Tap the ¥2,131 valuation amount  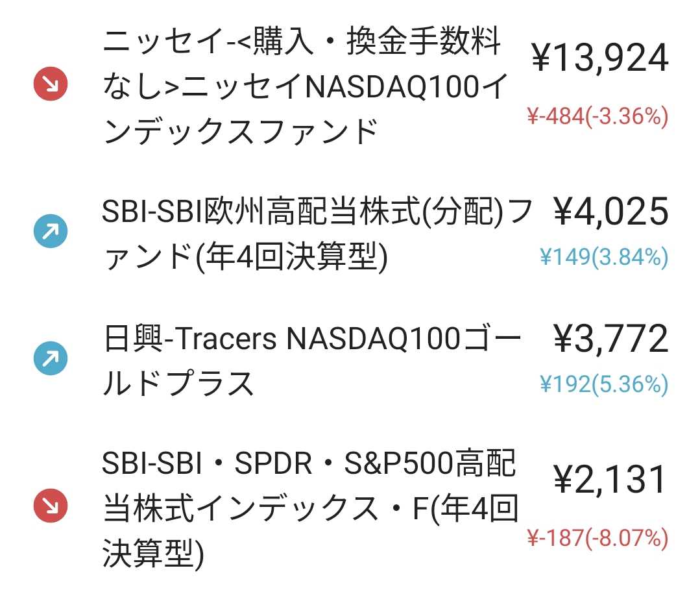click(x=610, y=479)
